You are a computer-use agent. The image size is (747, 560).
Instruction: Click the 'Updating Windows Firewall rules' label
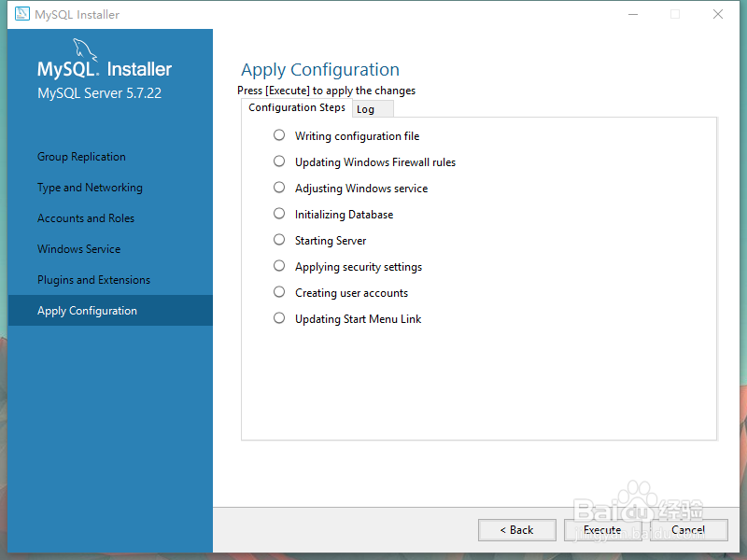(375, 162)
